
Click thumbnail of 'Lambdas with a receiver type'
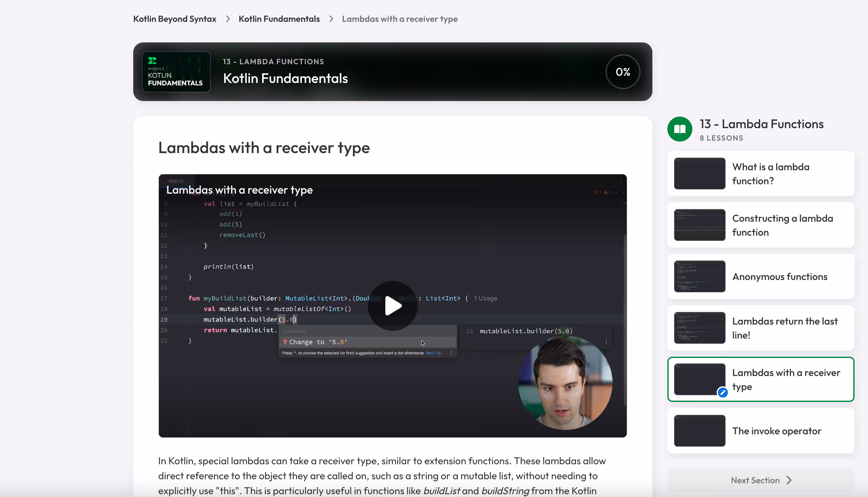pyautogui.click(x=699, y=379)
